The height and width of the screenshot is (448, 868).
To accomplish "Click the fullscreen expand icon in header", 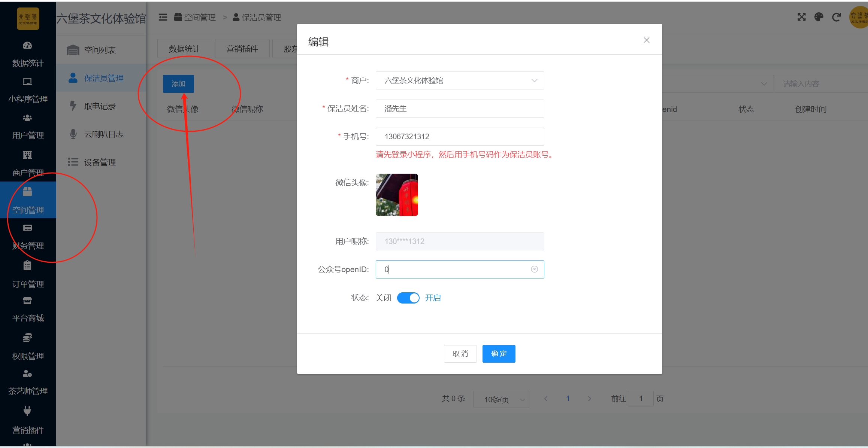I will coord(801,17).
